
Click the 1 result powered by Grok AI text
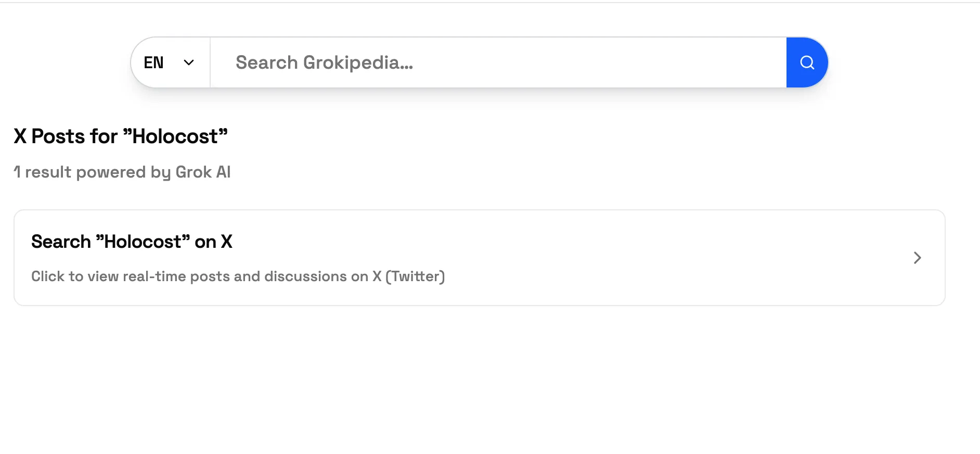(122, 172)
